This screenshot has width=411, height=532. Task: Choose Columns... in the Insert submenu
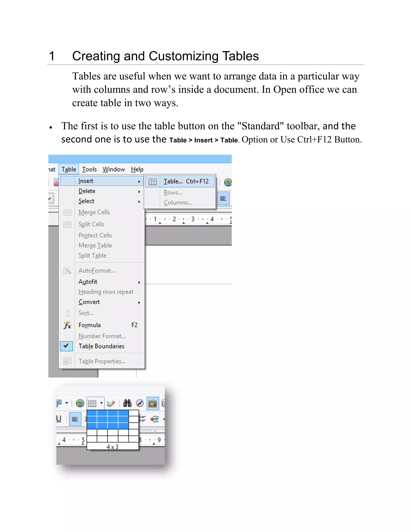pos(178,203)
